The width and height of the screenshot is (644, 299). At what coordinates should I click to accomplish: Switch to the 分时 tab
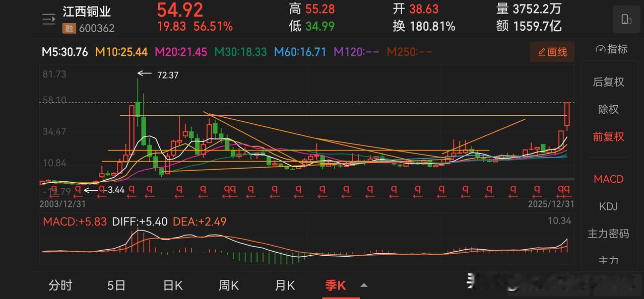pos(60,285)
